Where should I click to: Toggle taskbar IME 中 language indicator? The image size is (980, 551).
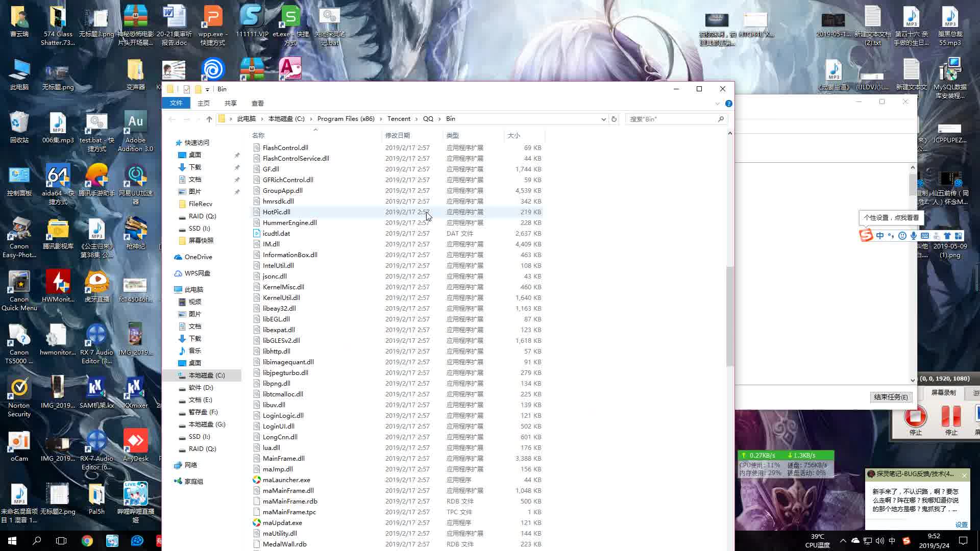coord(892,541)
